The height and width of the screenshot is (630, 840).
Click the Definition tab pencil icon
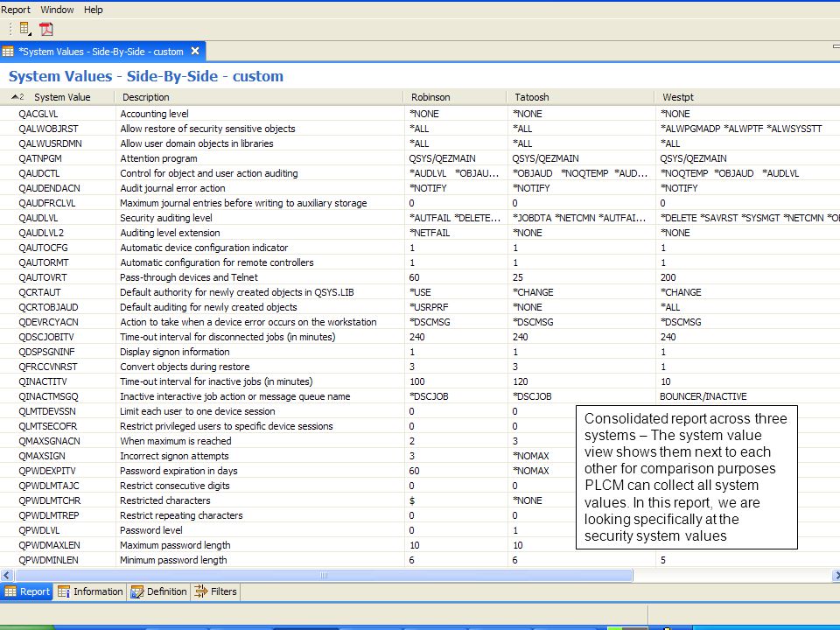pyautogui.click(x=137, y=591)
